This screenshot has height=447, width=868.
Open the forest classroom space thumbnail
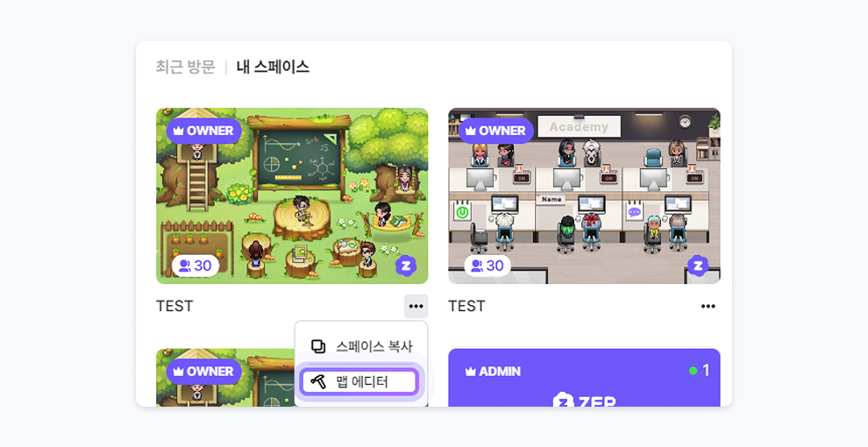pos(292,195)
